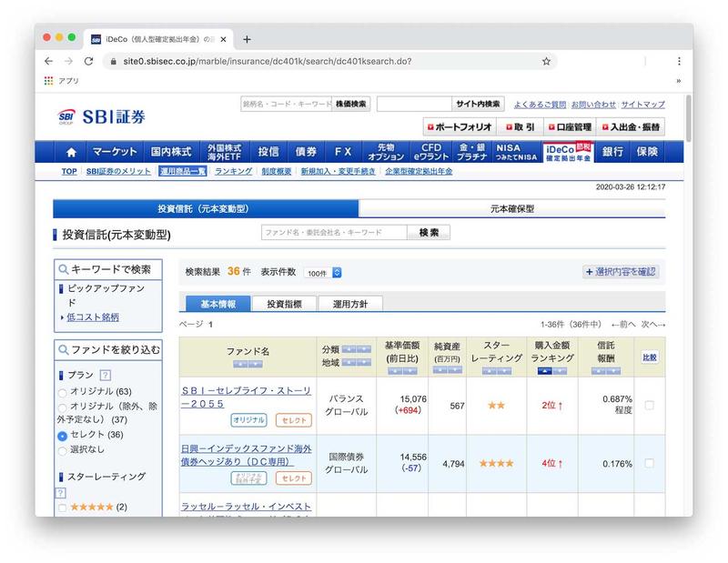Select セレクト (36) radio button
This screenshot has height=563, width=728.
(x=62, y=437)
